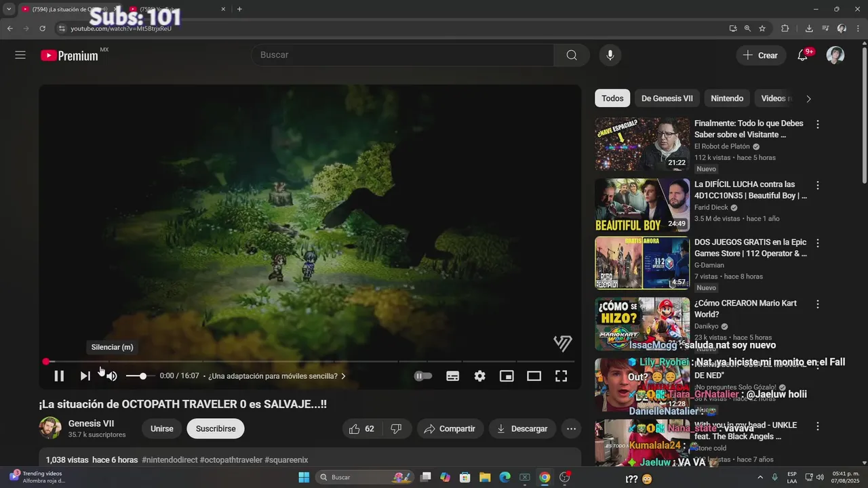Image resolution: width=868 pixels, height=488 pixels.
Task: Click the Suscribirse button
Action: tap(216, 429)
